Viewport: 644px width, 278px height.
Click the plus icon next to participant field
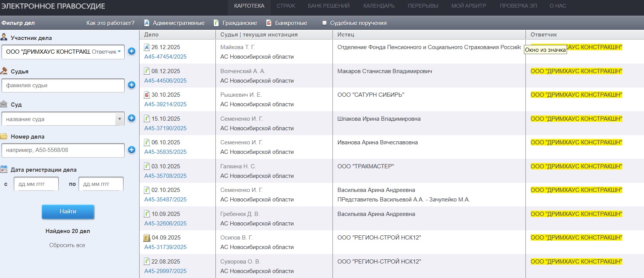click(132, 51)
